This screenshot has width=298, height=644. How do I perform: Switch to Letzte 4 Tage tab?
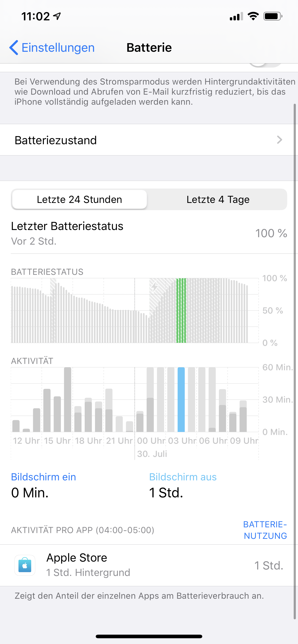218,200
